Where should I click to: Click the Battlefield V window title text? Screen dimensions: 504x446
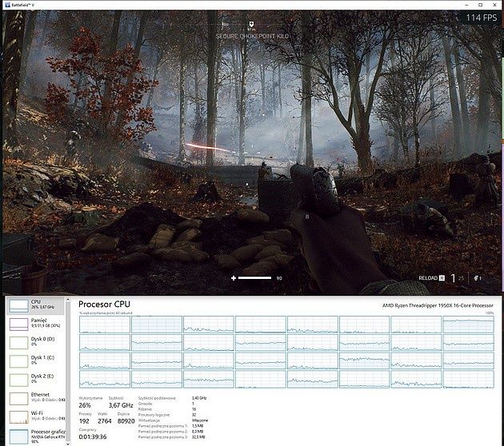(x=23, y=5)
